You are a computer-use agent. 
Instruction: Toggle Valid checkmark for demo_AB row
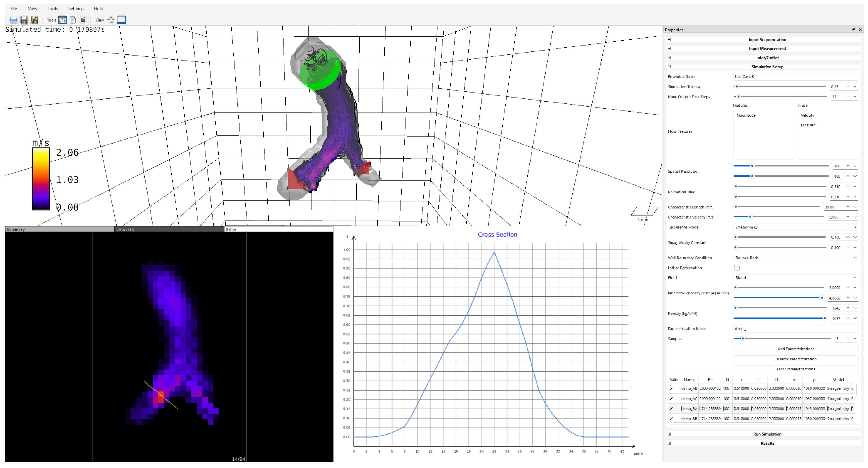671,389
